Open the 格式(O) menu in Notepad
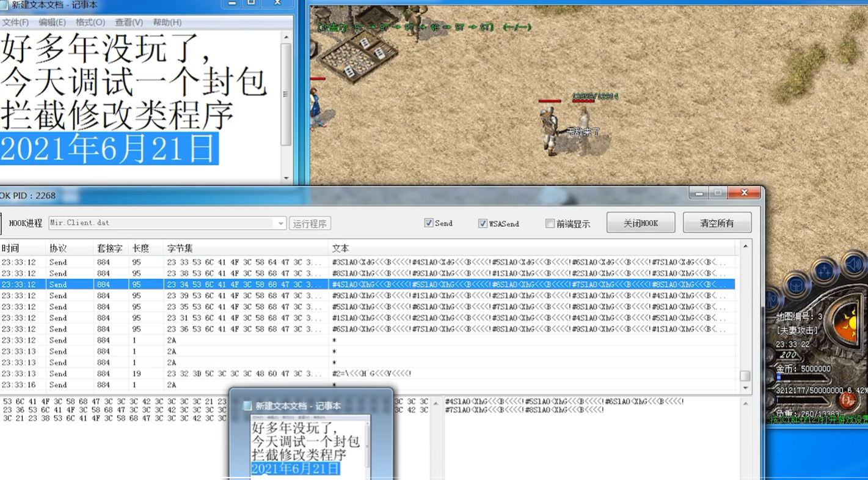 pyautogui.click(x=90, y=22)
